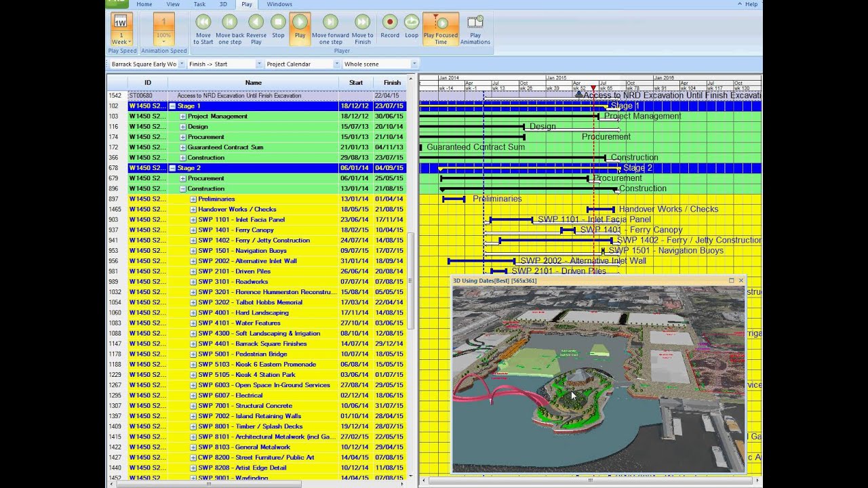Collapse the Stage 2 row

172,168
